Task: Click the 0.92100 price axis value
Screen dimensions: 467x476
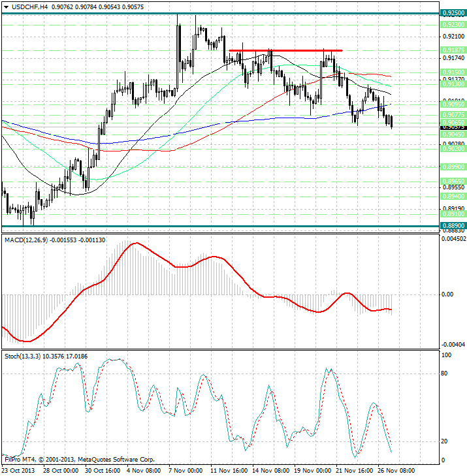Action: [x=453, y=37]
